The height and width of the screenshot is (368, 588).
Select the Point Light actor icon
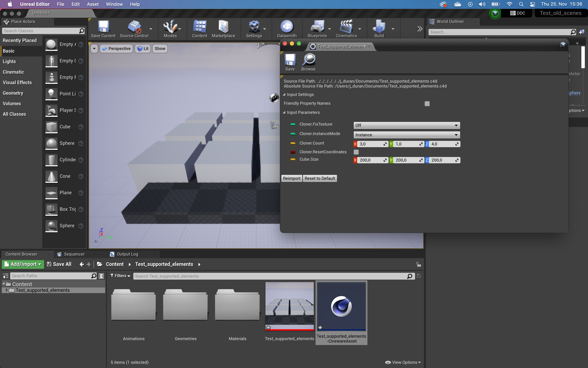52,94
